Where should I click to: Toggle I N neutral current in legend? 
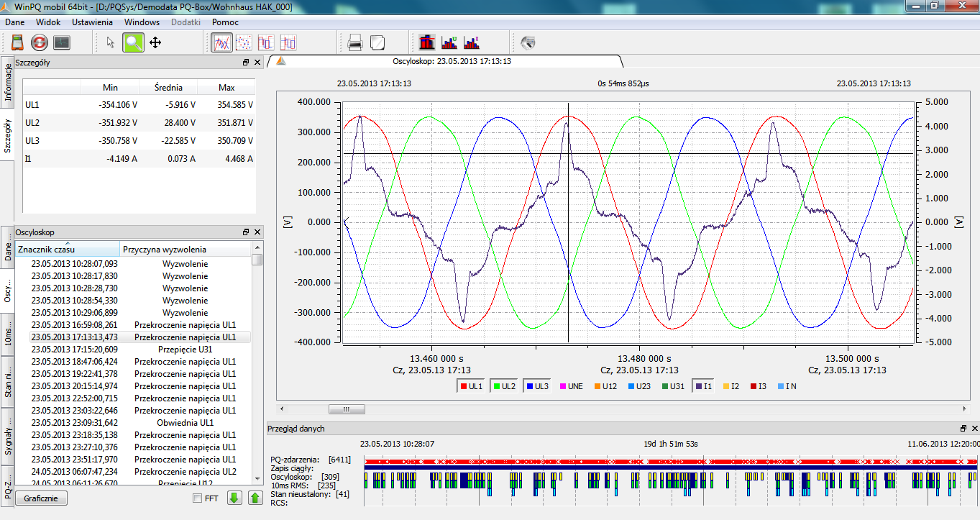click(x=786, y=386)
